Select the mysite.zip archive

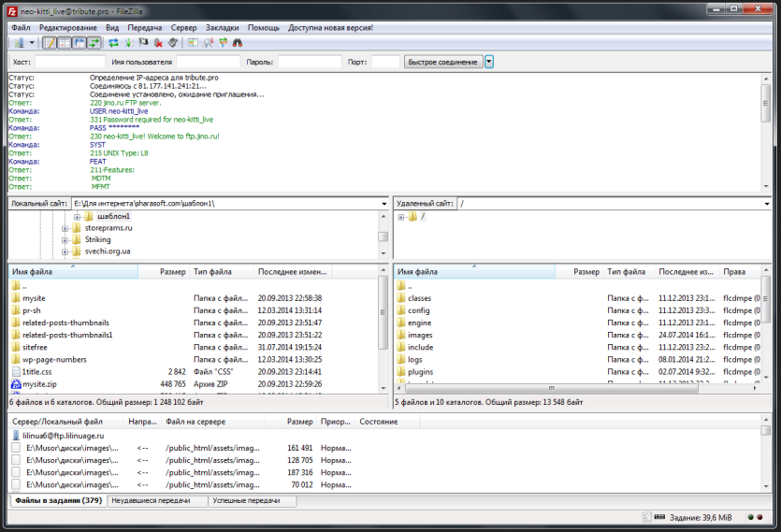tap(39, 384)
